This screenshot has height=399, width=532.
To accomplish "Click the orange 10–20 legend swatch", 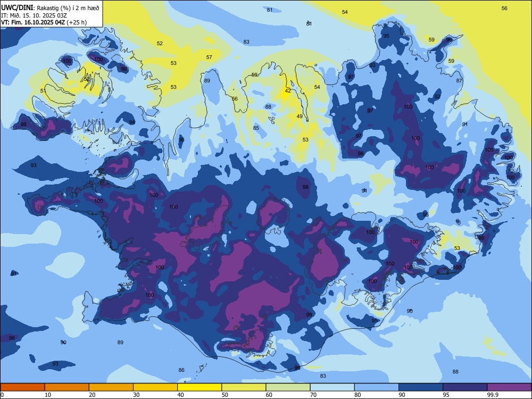I will pyautogui.click(x=67, y=387).
